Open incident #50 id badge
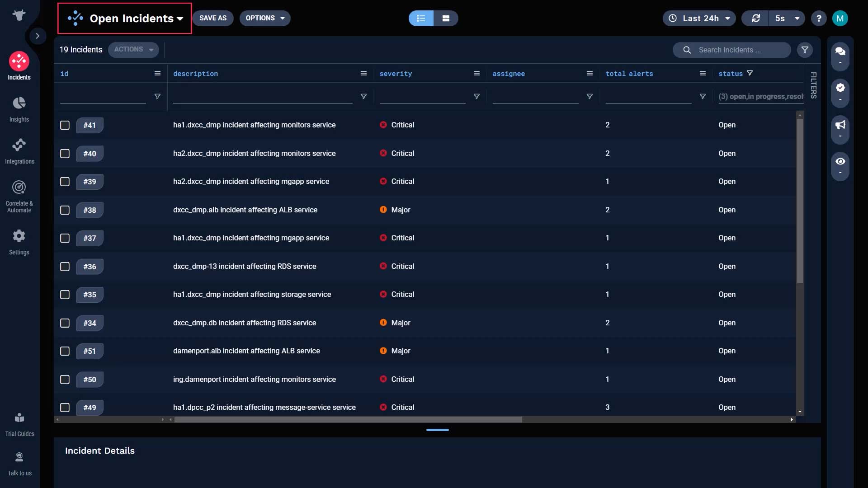 click(x=90, y=380)
